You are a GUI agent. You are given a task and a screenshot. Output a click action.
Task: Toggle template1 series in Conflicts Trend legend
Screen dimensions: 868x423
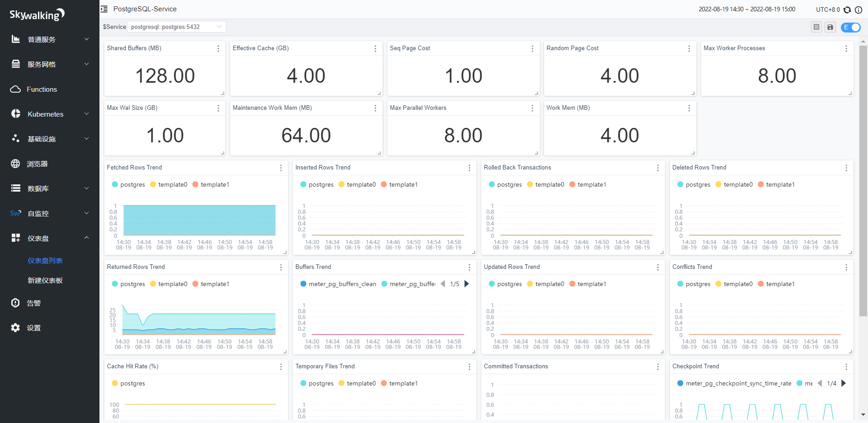(x=776, y=284)
